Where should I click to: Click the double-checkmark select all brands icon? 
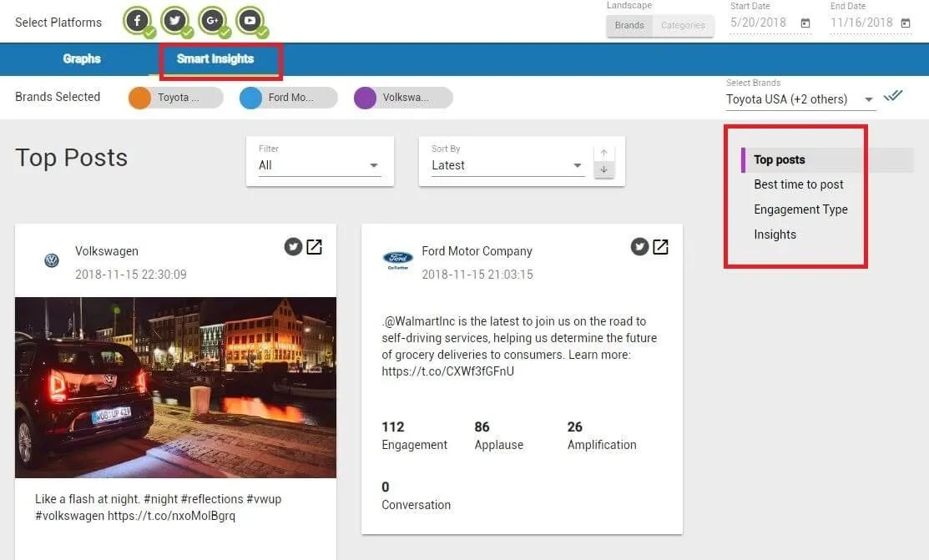(893, 96)
